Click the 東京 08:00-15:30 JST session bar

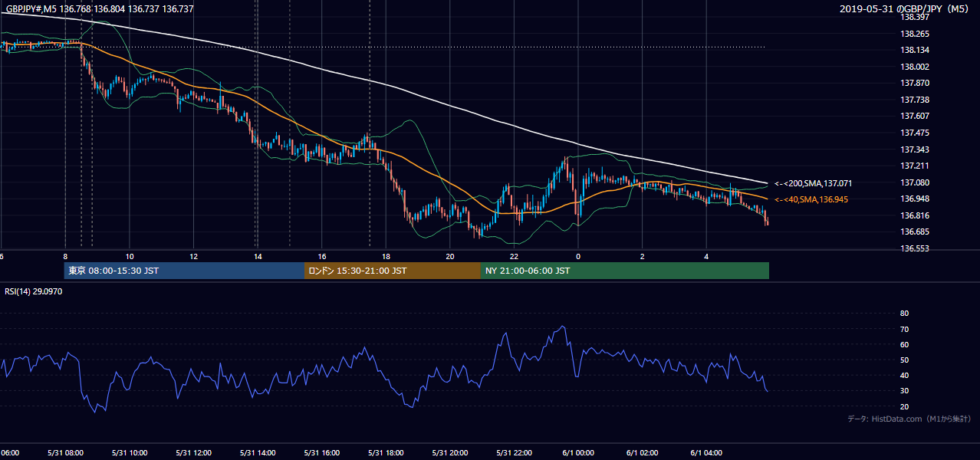click(185, 271)
